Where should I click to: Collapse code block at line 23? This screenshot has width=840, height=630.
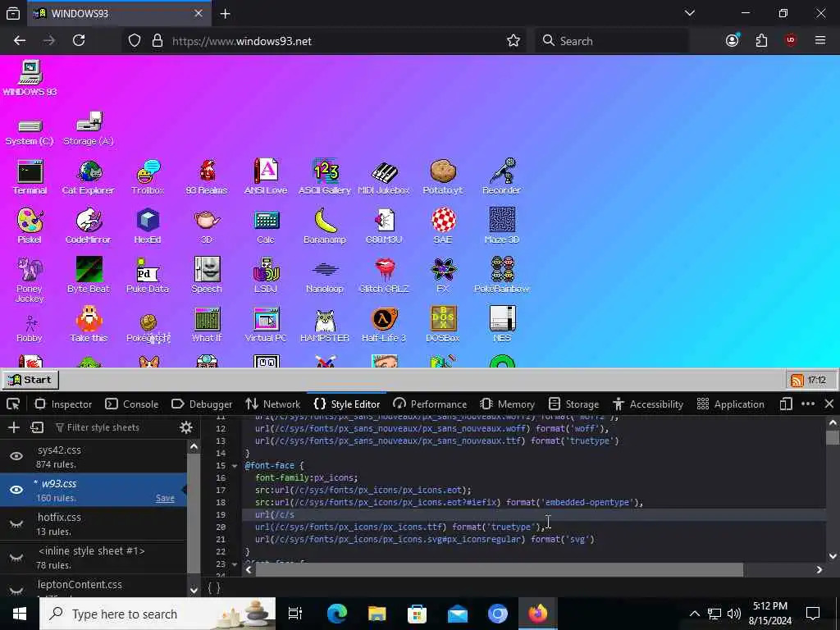(235, 564)
